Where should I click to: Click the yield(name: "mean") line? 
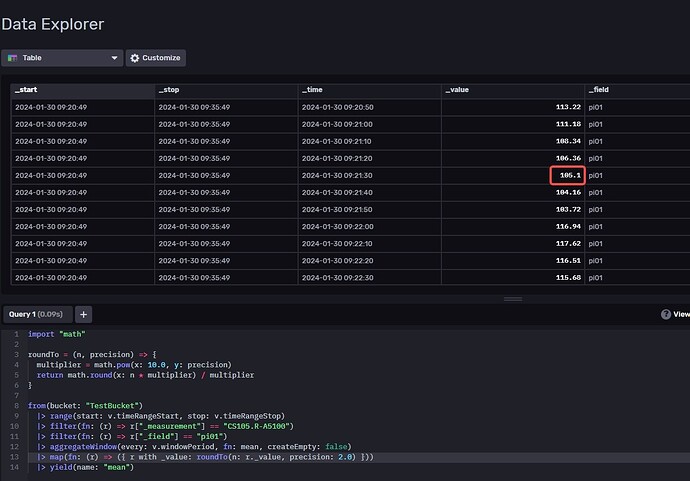tap(85, 467)
